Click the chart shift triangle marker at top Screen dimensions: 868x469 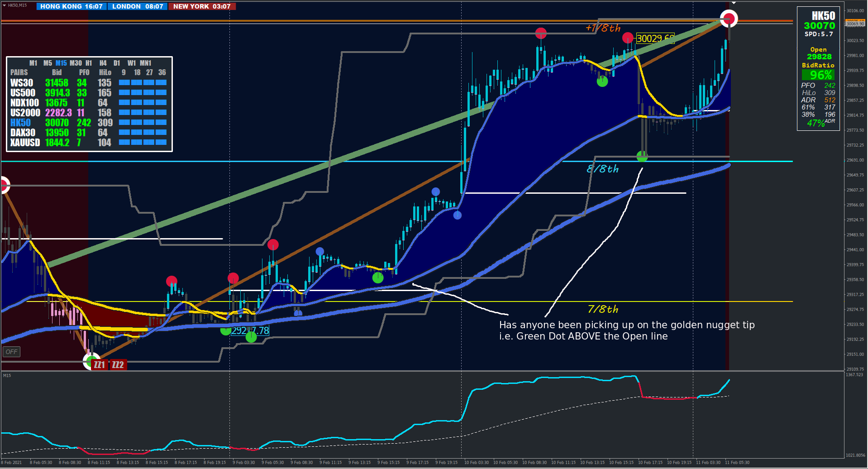pos(734,3)
